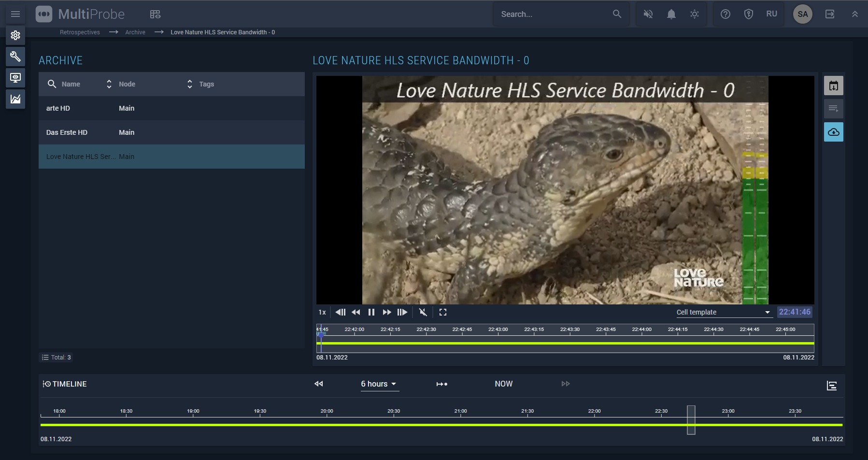Viewport: 868px width, 460px height.
Task: Click the timeline selection window marker
Action: coord(691,420)
